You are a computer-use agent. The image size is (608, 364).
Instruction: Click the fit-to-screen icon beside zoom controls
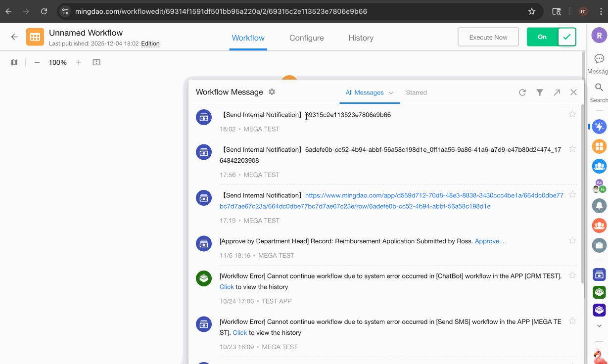[x=96, y=62]
